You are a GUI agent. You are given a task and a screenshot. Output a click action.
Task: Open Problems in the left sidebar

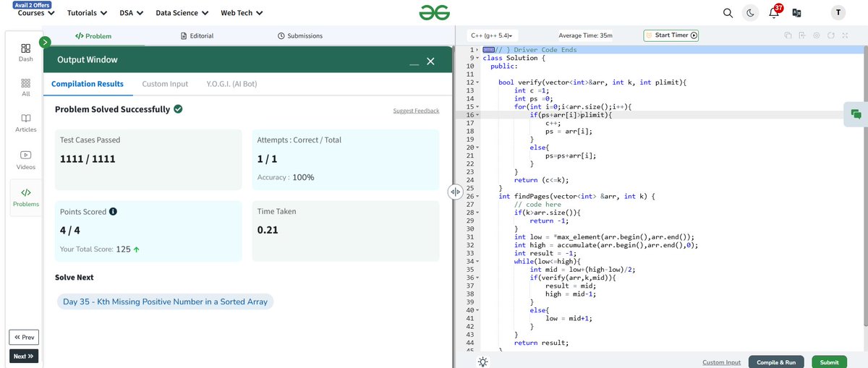point(25,197)
